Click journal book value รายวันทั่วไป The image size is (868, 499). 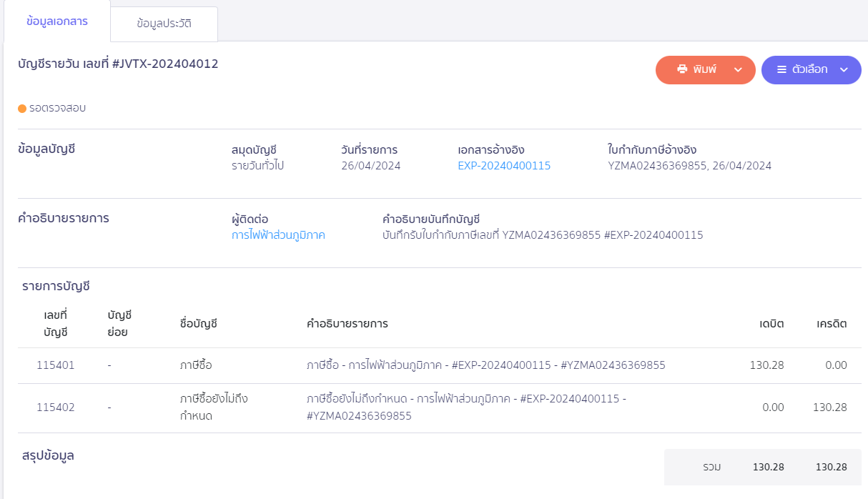[258, 166]
